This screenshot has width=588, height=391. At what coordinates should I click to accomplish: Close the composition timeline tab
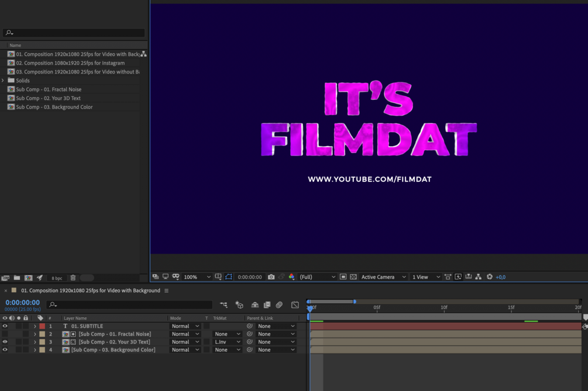tap(6, 290)
